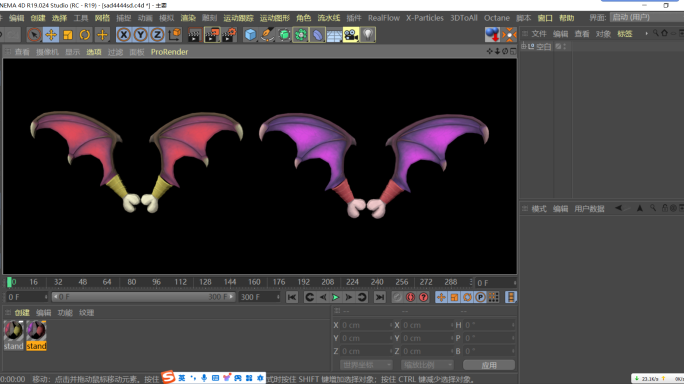Viewport: 684px width, 384px height.
Task: Toggle Parameter key recording P button
Action: coord(480,297)
